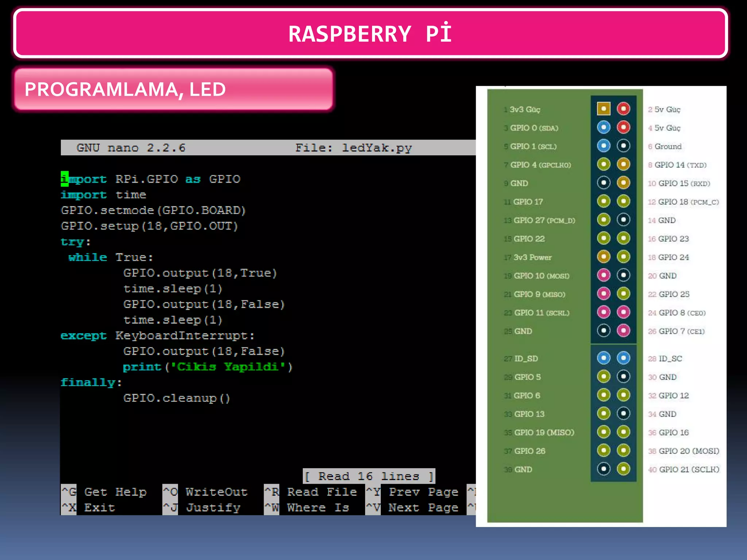
Task: Click the ^X Exit shortcut
Action: [x=88, y=507]
